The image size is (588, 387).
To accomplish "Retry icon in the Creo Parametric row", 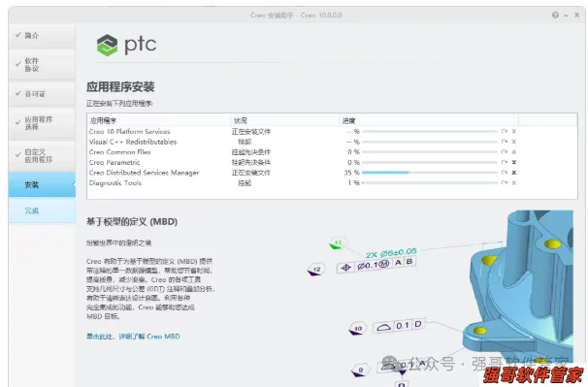I will (505, 162).
